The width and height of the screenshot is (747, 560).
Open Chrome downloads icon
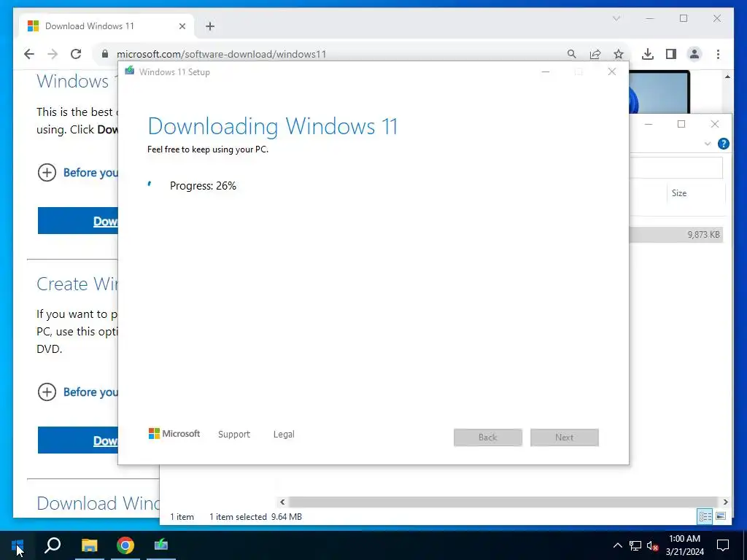(x=648, y=54)
